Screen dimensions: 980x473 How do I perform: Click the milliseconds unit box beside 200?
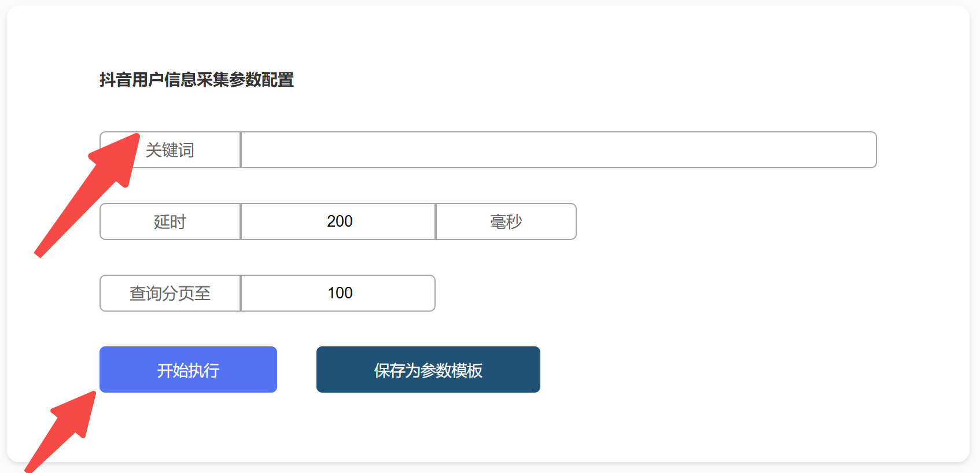[x=506, y=221]
